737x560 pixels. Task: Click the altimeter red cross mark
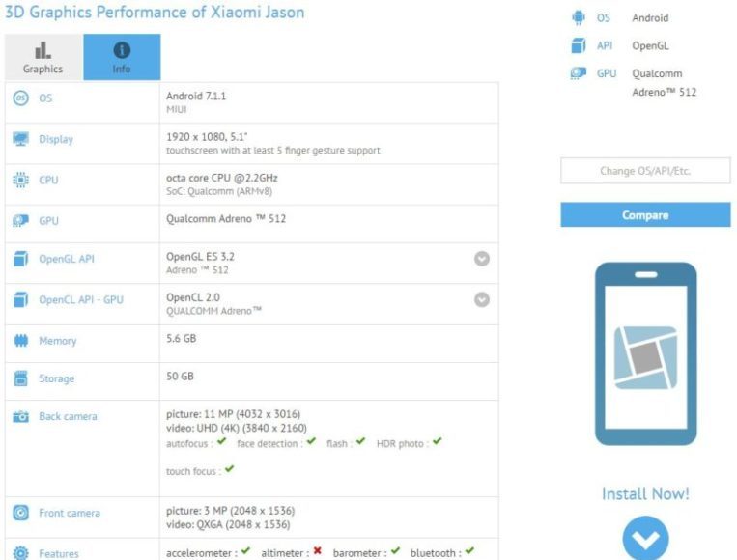click(x=317, y=551)
